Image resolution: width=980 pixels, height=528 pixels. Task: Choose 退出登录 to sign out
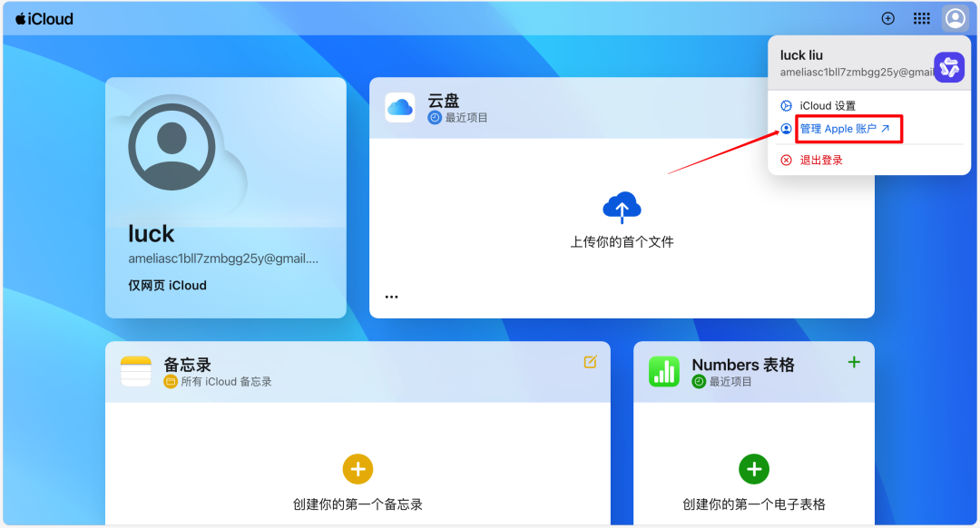[x=821, y=160]
